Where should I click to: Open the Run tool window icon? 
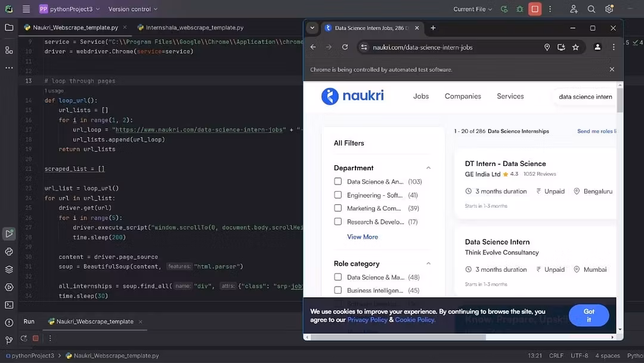[9, 233]
